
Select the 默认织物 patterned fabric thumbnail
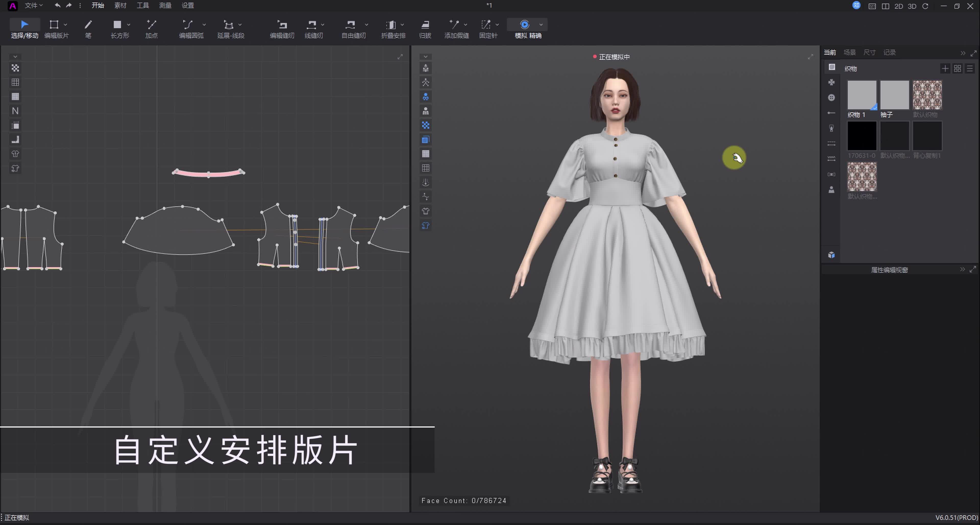(927, 94)
